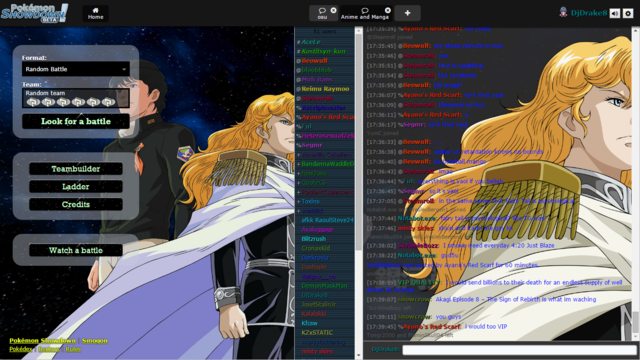Click the Pokémon Showdown logo

pyautogui.click(x=34, y=13)
